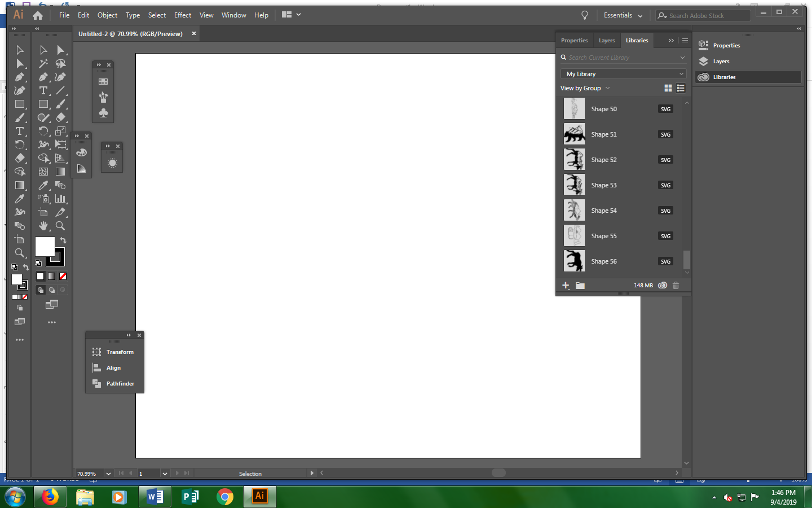This screenshot has width=812, height=508.
Task: Open the Symbols panel icon
Action: (x=103, y=113)
